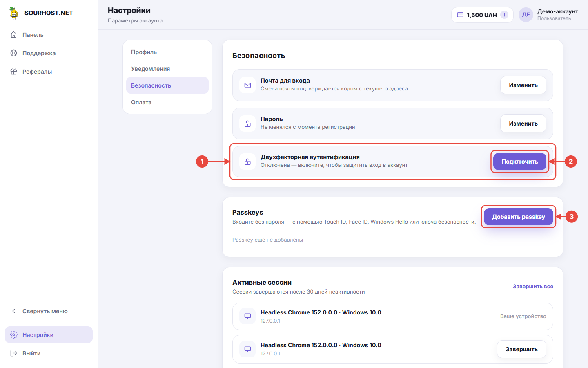Click the Завершить все sessions link
Viewport: 588px width, 368px height.
533,287
